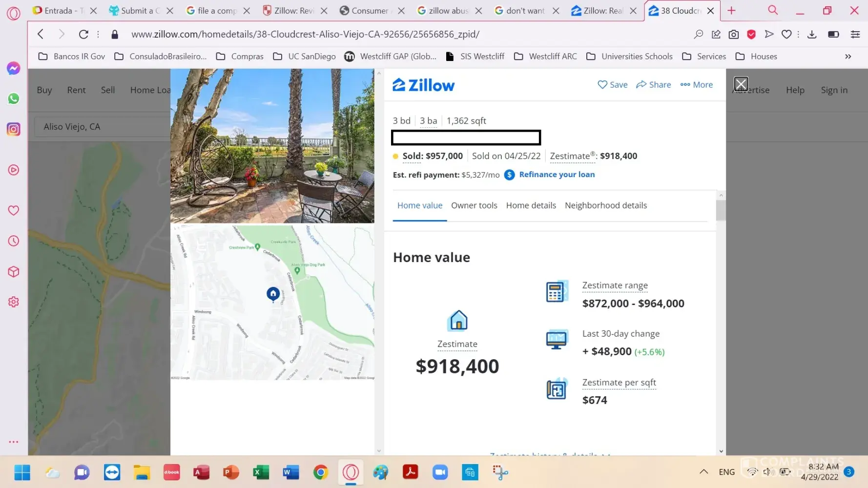Open File Explorer from the taskbar
The width and height of the screenshot is (868, 488).
click(142, 472)
